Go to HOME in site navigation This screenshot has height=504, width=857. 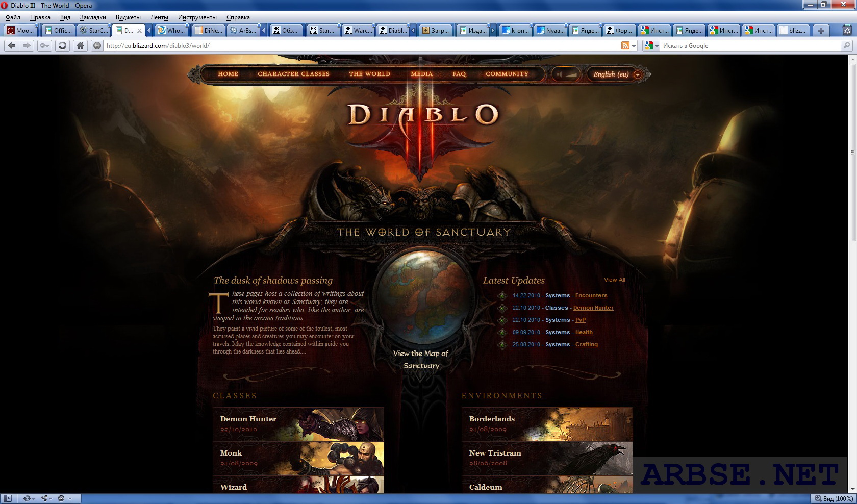coord(228,74)
